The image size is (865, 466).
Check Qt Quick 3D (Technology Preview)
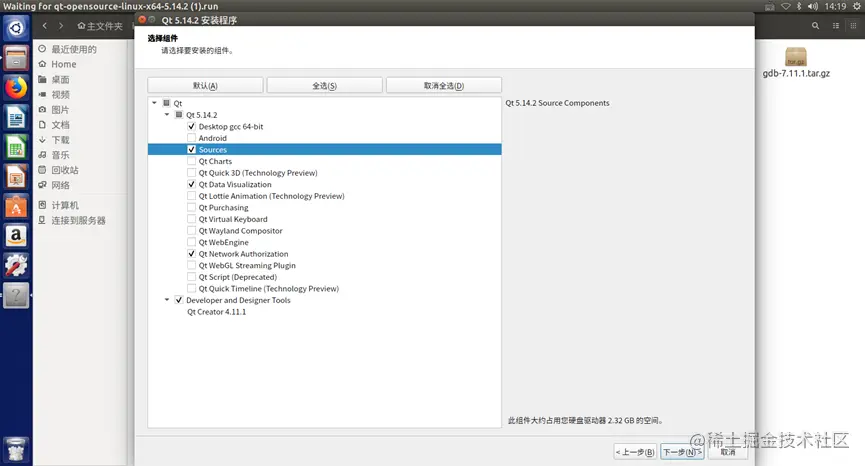coord(191,173)
